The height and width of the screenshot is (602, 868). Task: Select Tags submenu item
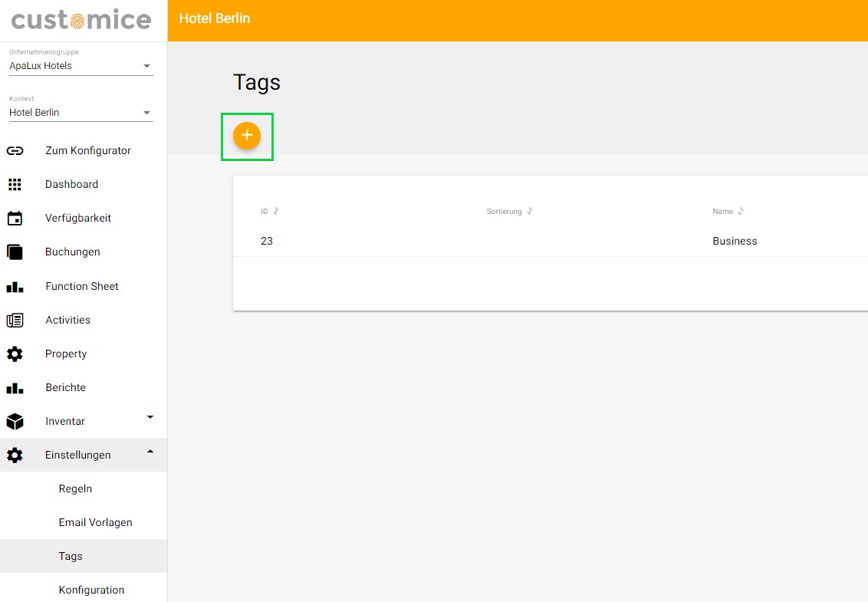[71, 556]
